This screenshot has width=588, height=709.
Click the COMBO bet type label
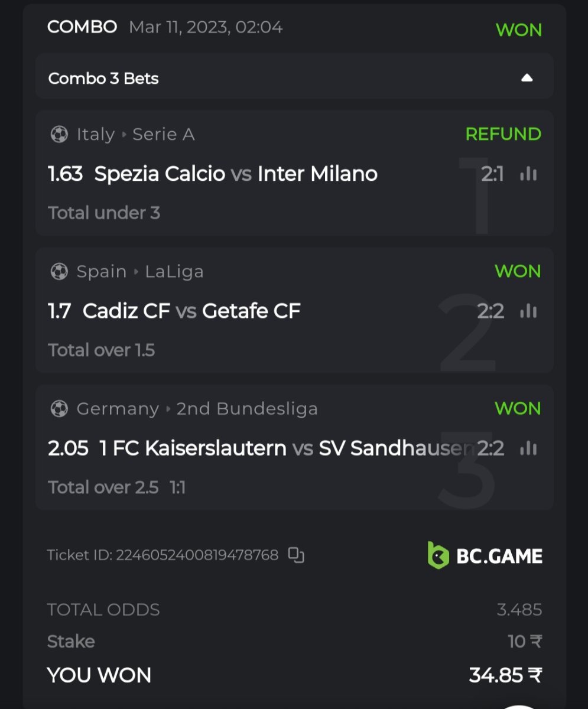coord(82,27)
